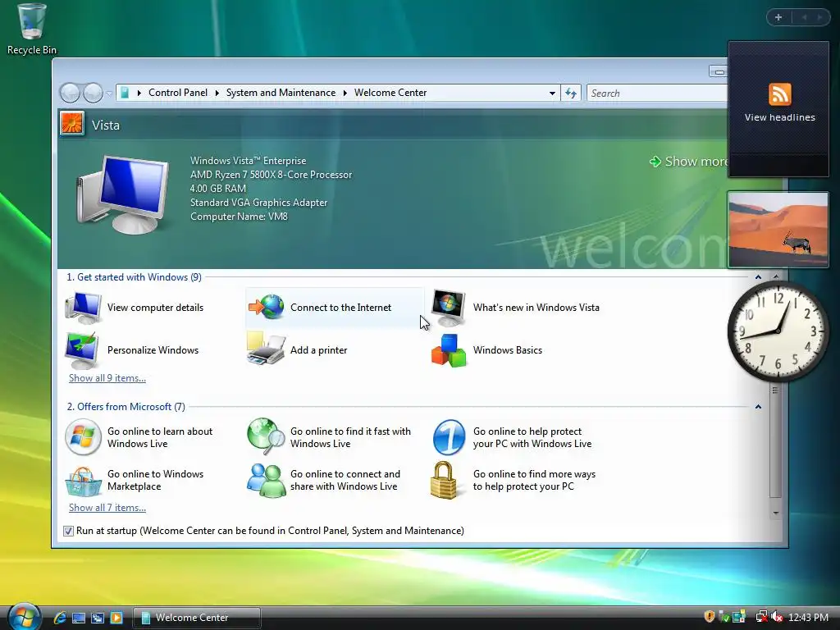Image resolution: width=840 pixels, height=630 pixels.
Task: Launch Internet Explorer from Quick Launch
Action: tap(60, 618)
